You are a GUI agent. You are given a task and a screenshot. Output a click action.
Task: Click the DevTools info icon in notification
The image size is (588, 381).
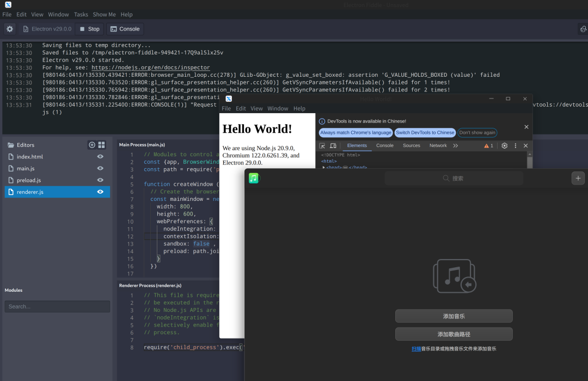[x=322, y=121]
